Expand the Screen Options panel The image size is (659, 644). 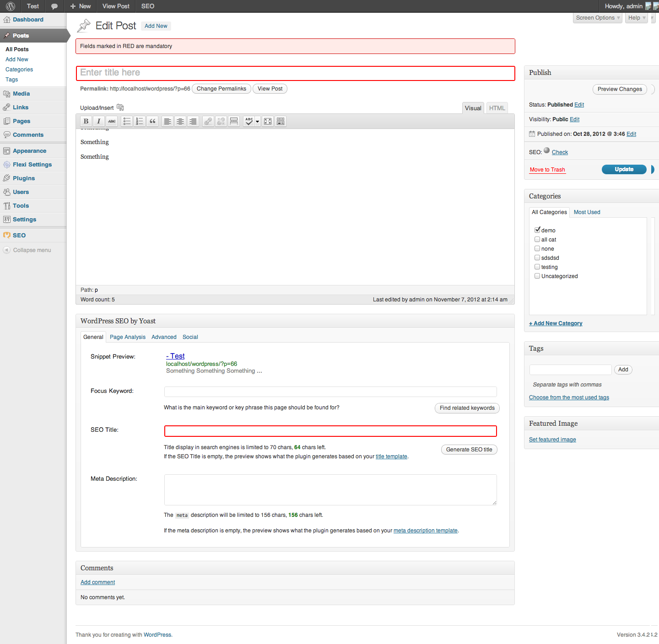point(598,18)
